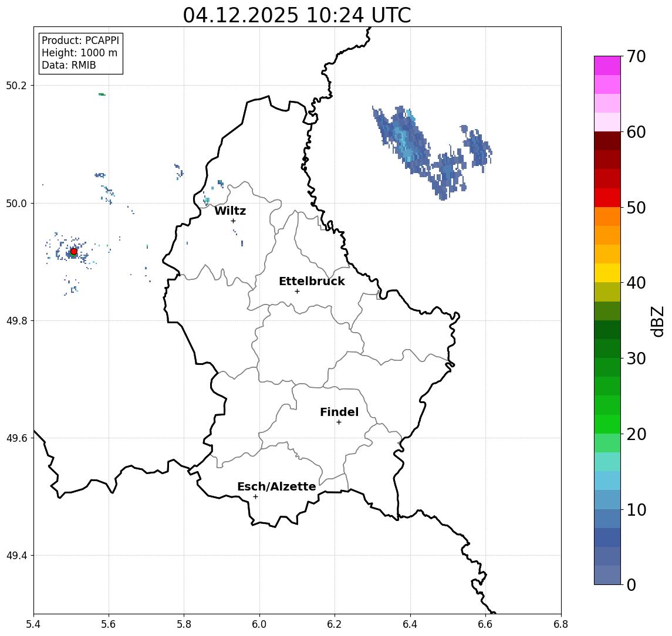Click the 'Data: RMIB' text
Image resolution: width=672 pixels, height=636 pixels.
[69, 65]
